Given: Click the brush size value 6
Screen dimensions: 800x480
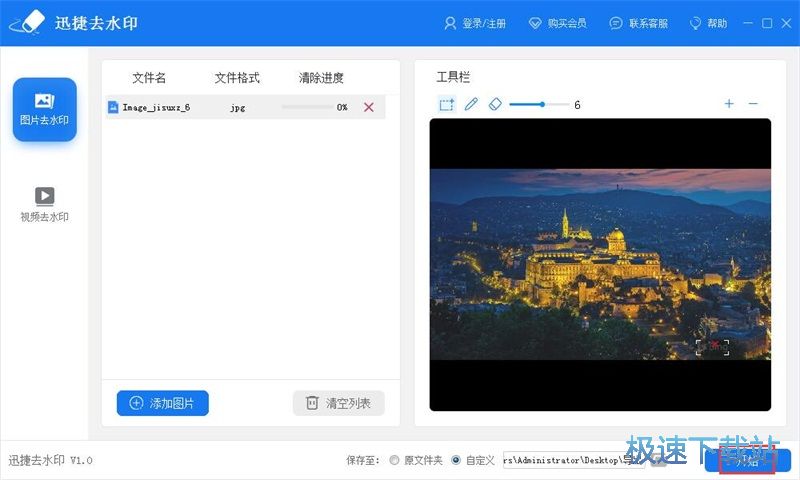Looking at the screenshot, I should (x=577, y=105).
